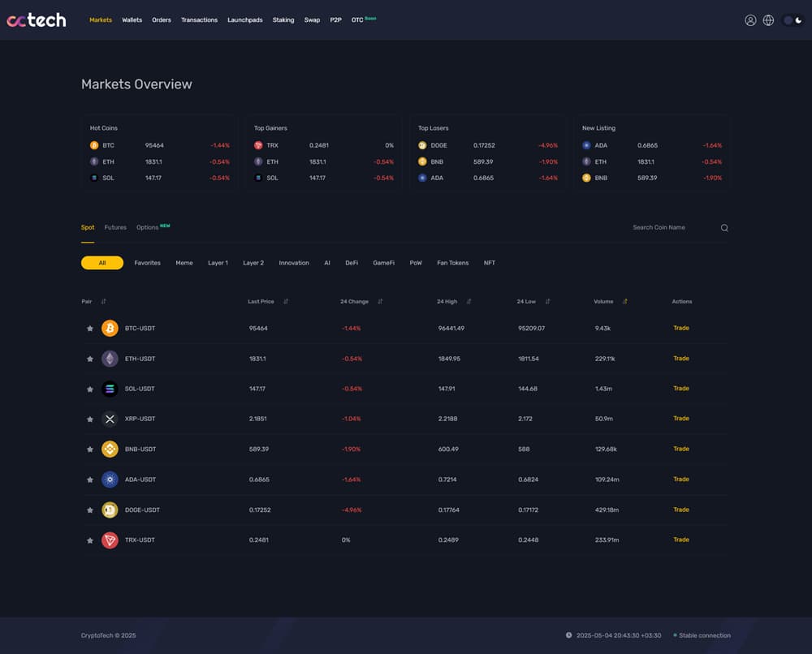
Task: Favorite the SOL-USDT pair star
Action: tap(90, 389)
